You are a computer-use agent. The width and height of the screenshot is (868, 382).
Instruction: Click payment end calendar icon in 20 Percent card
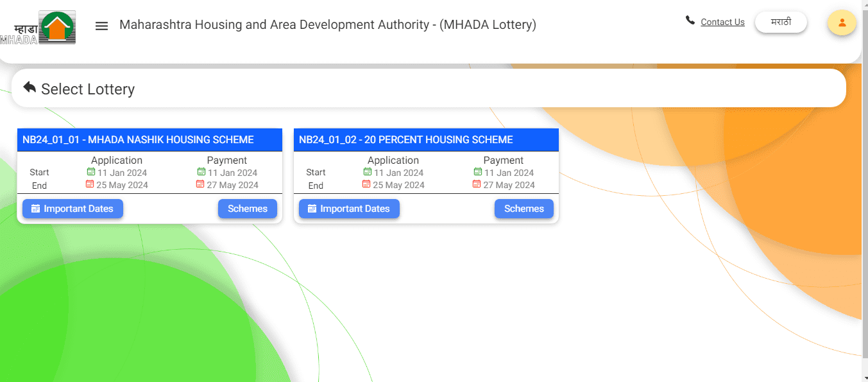(477, 184)
